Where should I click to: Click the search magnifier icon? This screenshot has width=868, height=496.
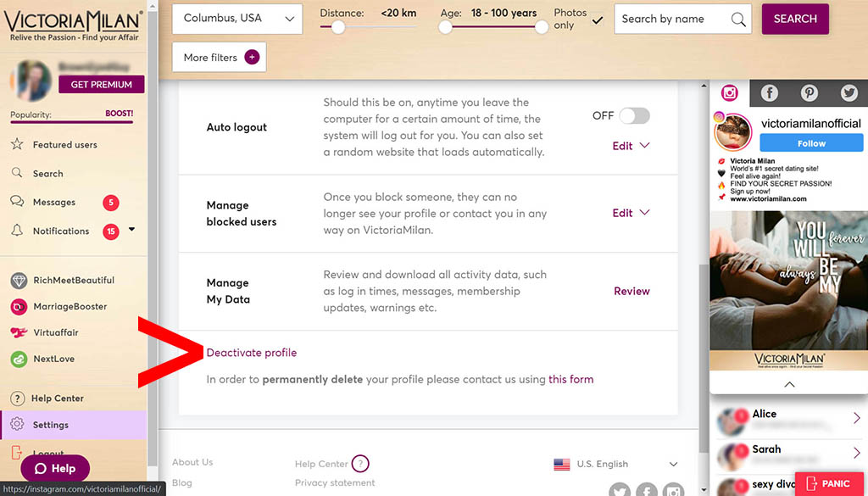(x=738, y=19)
